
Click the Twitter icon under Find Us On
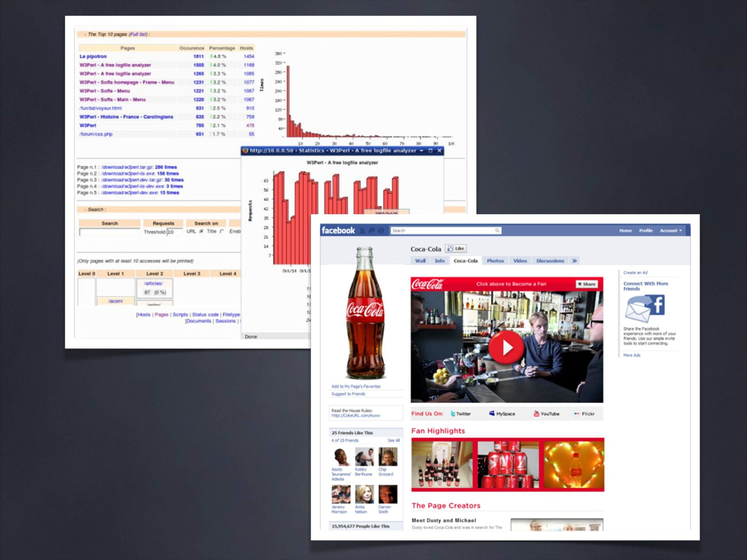(453, 413)
